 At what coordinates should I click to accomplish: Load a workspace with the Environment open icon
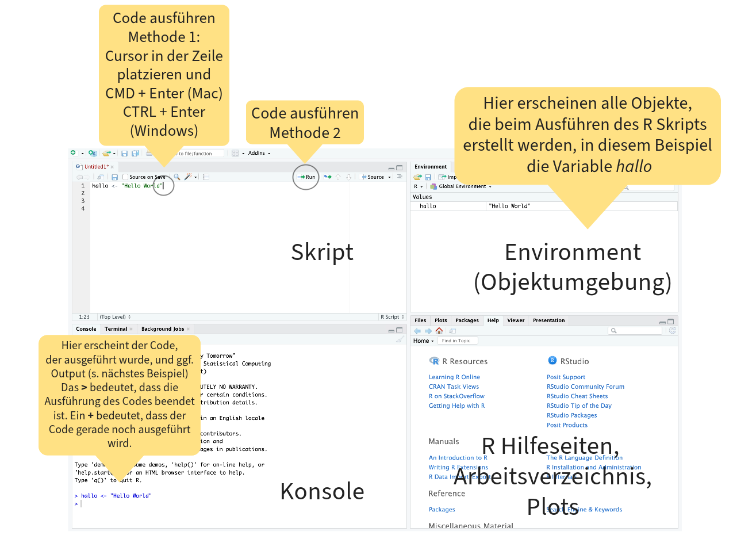(417, 177)
